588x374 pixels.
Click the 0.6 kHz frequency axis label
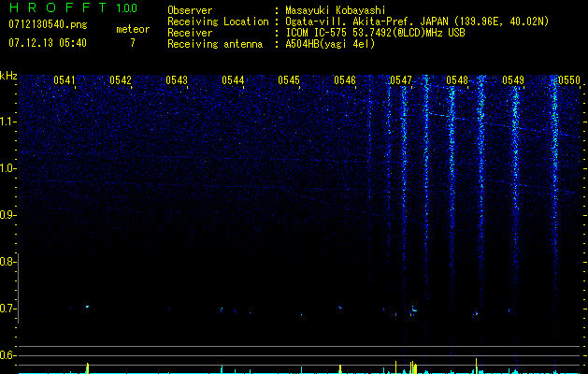point(7,355)
